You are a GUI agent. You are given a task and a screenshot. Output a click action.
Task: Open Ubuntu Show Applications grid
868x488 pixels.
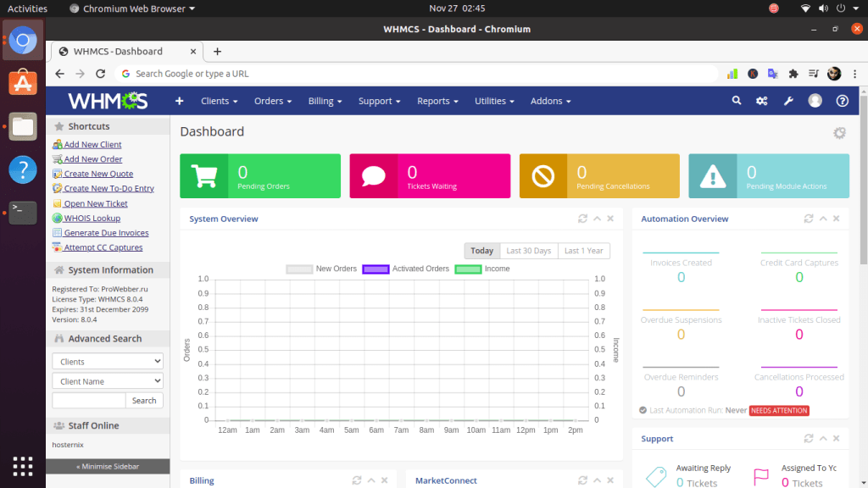click(x=23, y=467)
